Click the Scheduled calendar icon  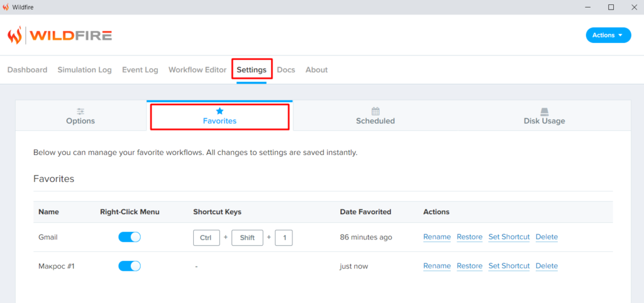(375, 111)
